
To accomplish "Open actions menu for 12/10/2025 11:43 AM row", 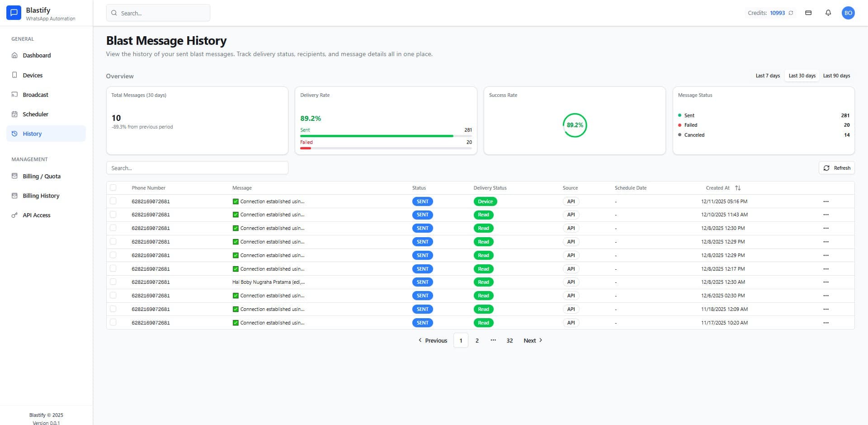I will coord(826,215).
